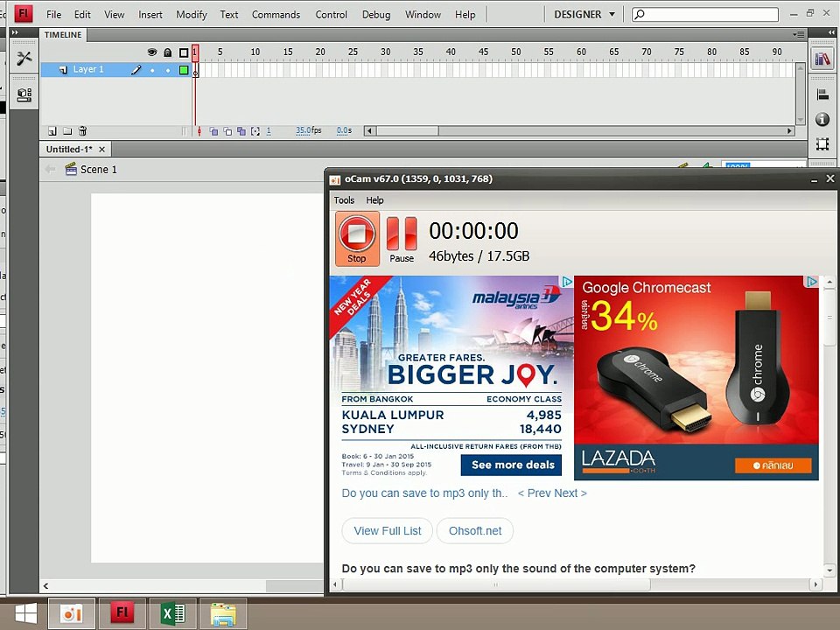Image resolution: width=840 pixels, height=630 pixels.
Task: Click the Layer 1 page icon
Action: click(x=63, y=70)
